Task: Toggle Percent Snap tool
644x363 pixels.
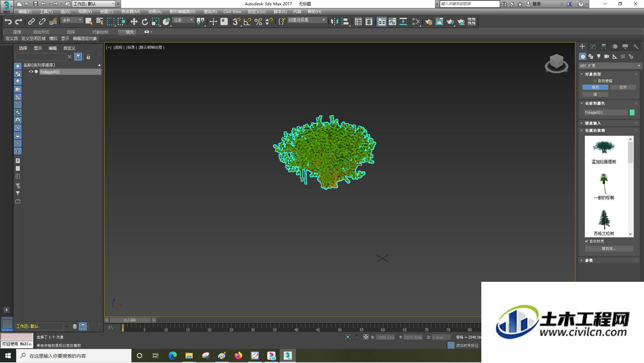Action: coord(258,22)
